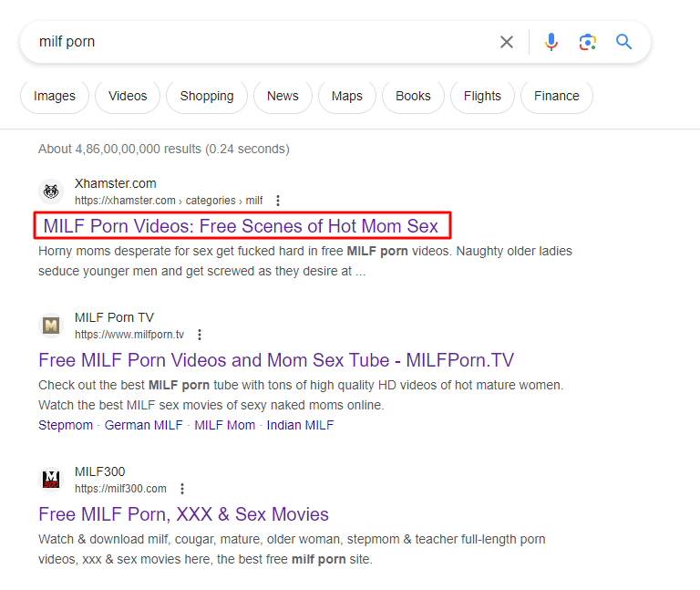Clear the search box with the X icon

tap(507, 42)
